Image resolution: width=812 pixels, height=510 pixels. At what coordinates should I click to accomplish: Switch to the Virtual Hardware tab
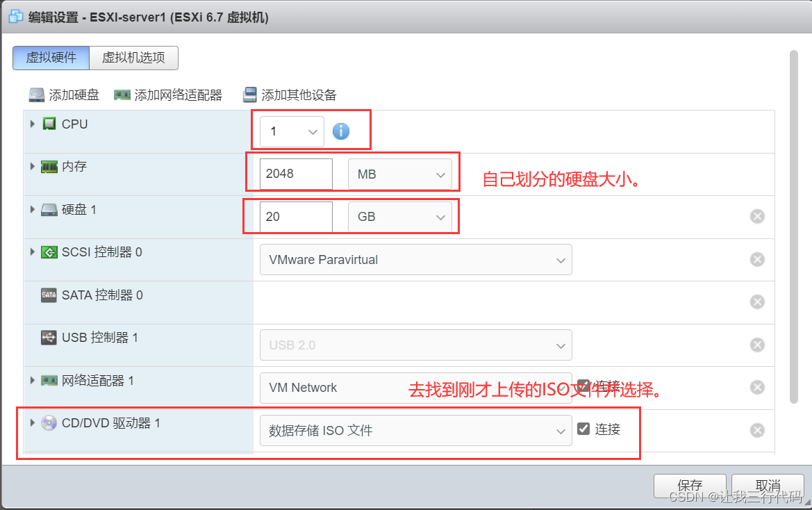[51, 58]
